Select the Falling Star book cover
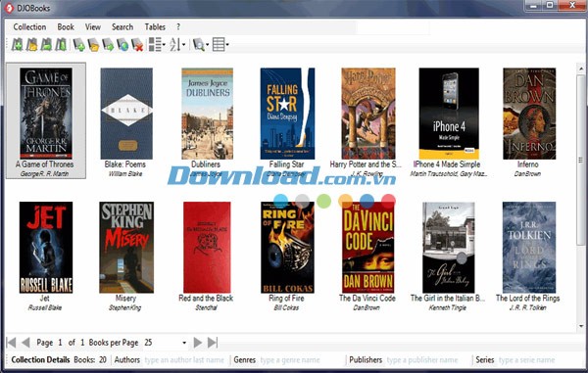The height and width of the screenshot is (373, 588). pos(287,114)
